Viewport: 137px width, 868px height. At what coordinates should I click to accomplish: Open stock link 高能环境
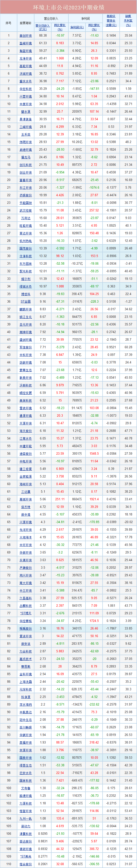[26, 66]
